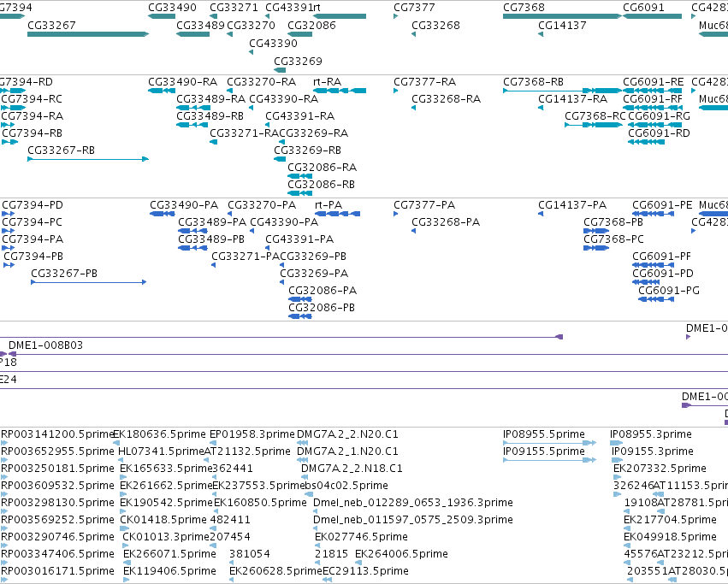Click EST RP003016171.5prime label
Image resolution: width=728 pixels, height=584 pixels.
(x=57, y=571)
